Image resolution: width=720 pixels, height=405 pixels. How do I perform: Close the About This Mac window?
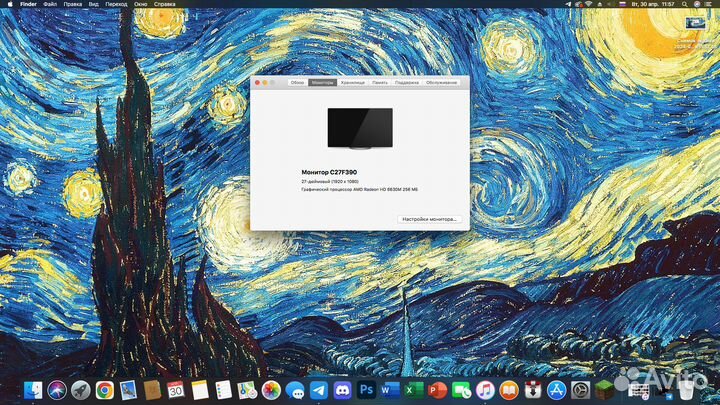257,83
